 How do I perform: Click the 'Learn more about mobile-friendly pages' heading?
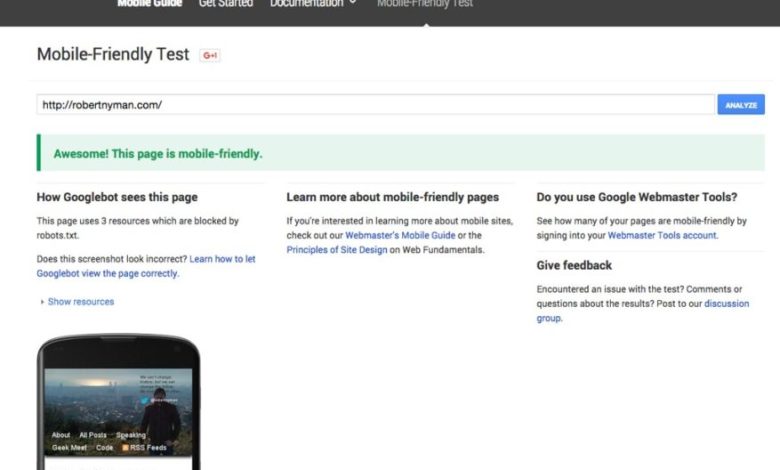pyautogui.click(x=392, y=197)
